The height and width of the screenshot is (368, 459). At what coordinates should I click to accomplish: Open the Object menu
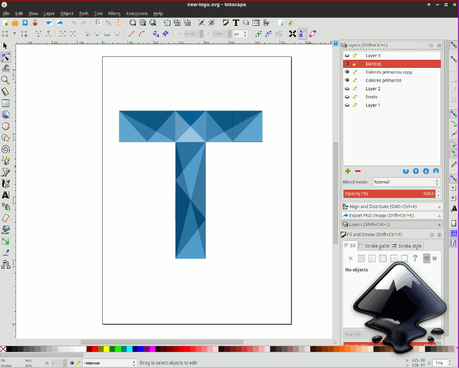point(67,14)
